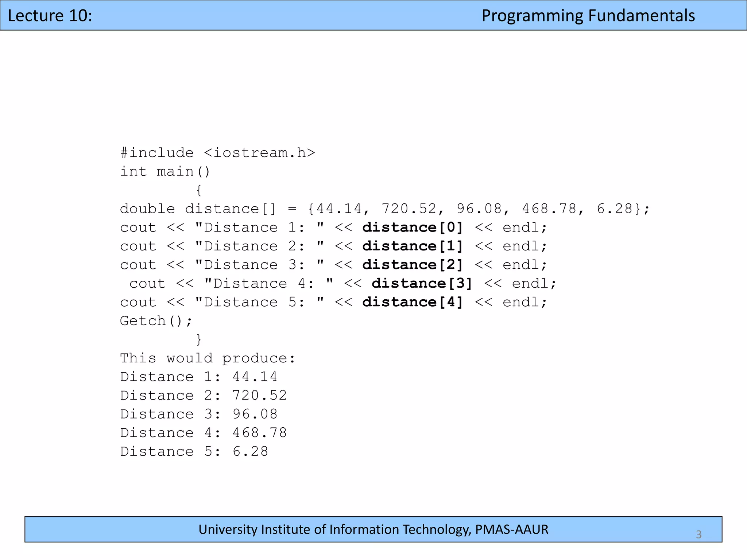Click the output line 'Distance 5: 6.28'
The image size is (747, 560).
[x=194, y=451]
